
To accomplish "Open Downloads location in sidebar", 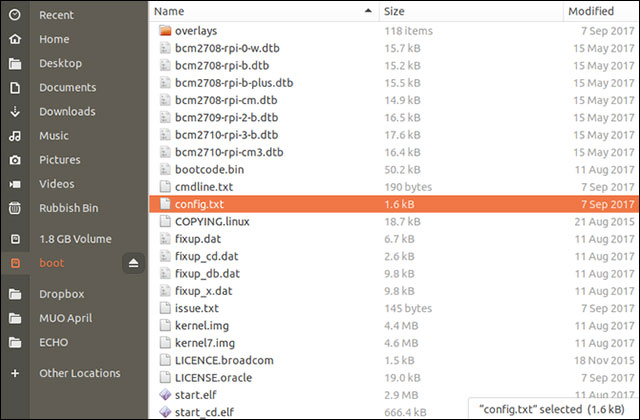I will click(67, 112).
